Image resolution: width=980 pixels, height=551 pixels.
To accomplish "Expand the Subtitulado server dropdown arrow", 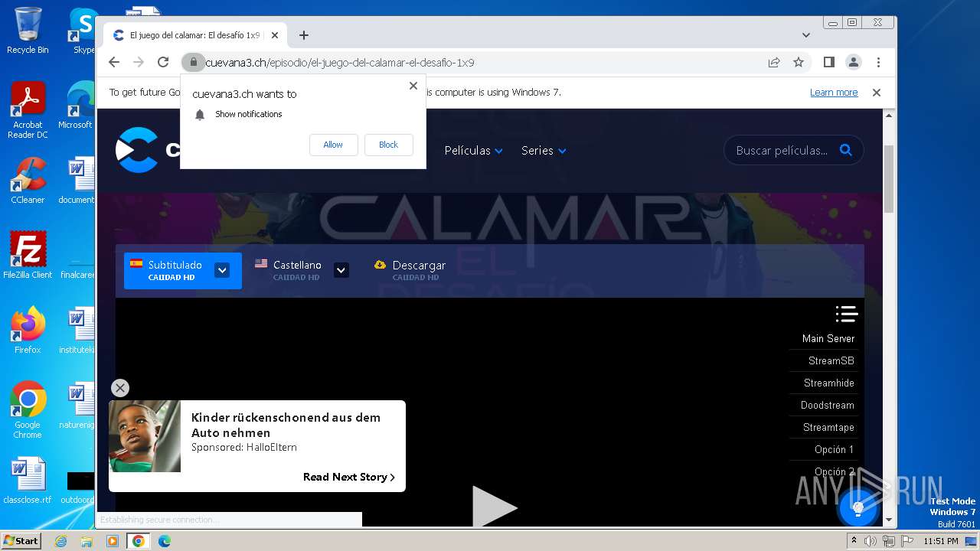I will pos(222,270).
